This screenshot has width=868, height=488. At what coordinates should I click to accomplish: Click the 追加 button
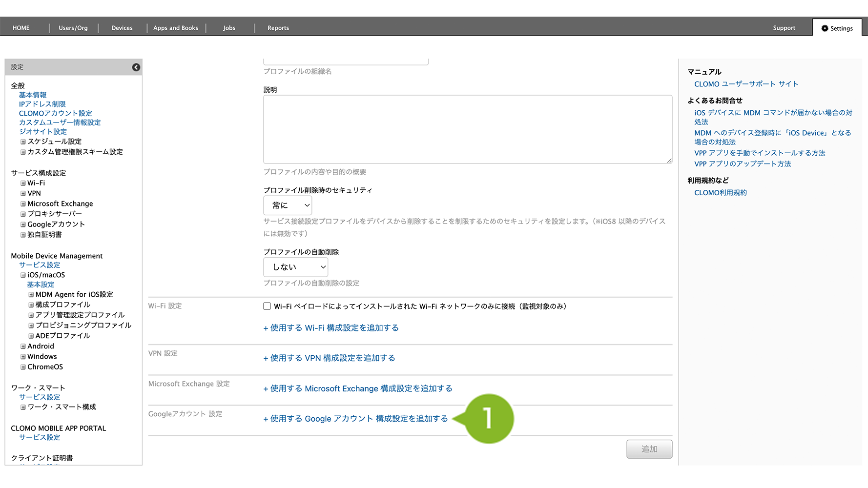(649, 449)
